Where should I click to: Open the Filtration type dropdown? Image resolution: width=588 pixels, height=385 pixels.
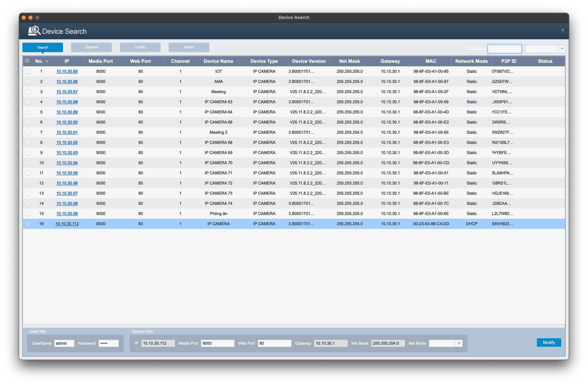(562, 49)
